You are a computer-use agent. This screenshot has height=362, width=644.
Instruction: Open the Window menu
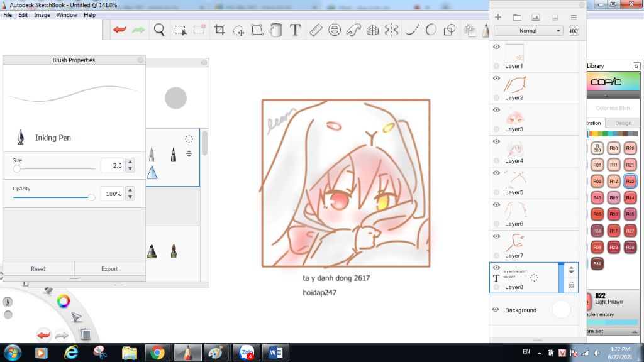pyautogui.click(x=67, y=15)
